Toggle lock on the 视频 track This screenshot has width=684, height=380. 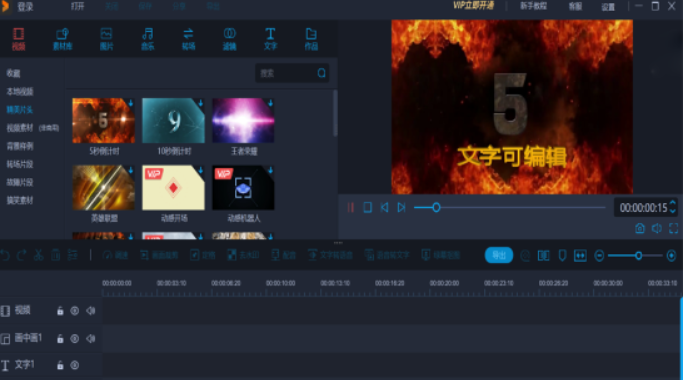tap(60, 311)
